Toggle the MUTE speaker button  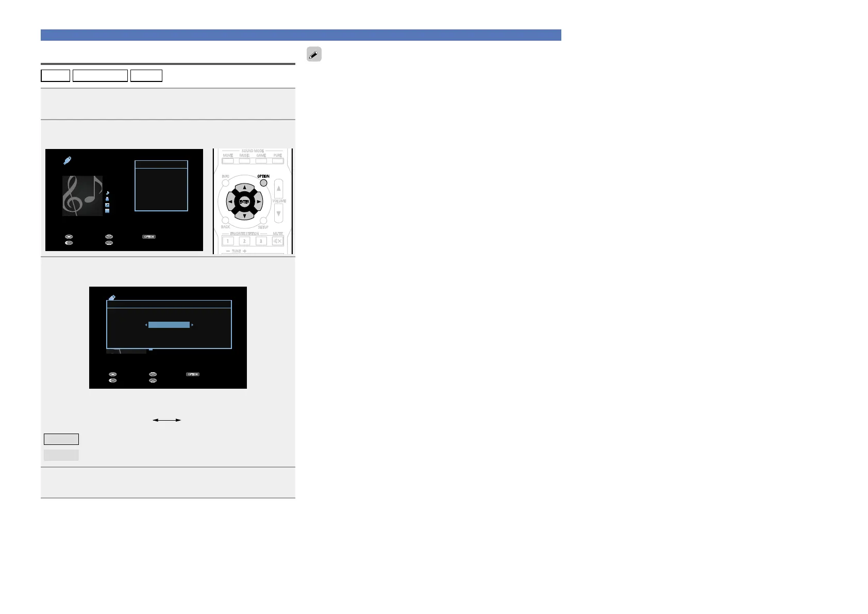pos(278,241)
